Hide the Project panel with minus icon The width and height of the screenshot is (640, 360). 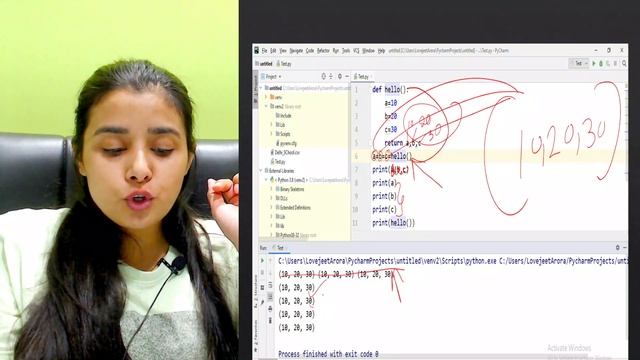coord(347,76)
